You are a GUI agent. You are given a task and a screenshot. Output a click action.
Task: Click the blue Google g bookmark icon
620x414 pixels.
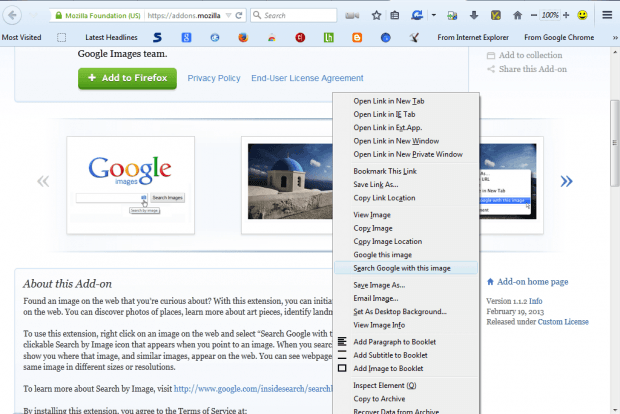(186, 38)
